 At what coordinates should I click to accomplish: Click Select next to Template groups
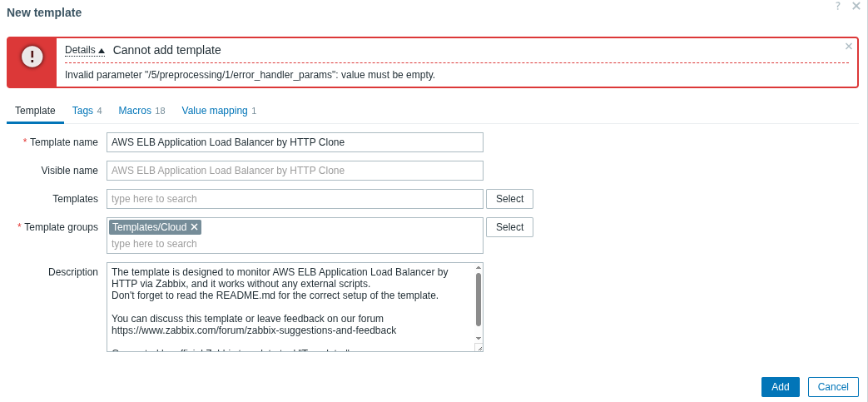(x=510, y=227)
